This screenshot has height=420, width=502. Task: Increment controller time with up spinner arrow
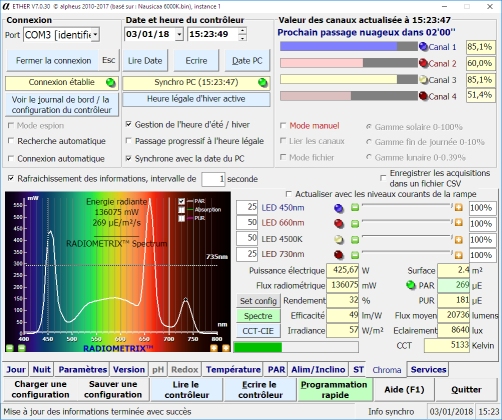242,31
